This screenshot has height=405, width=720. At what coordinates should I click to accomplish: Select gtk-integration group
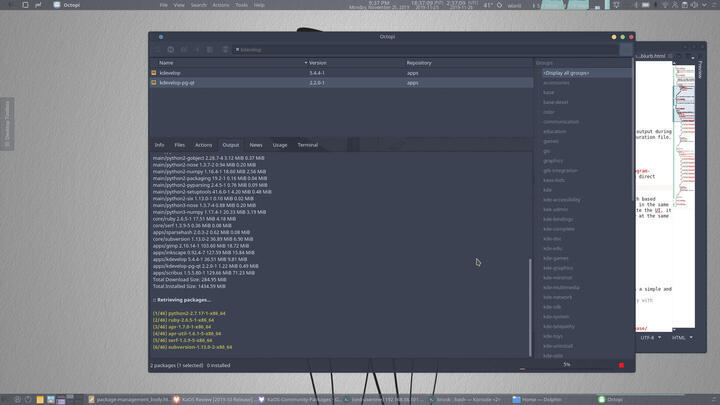560,170
